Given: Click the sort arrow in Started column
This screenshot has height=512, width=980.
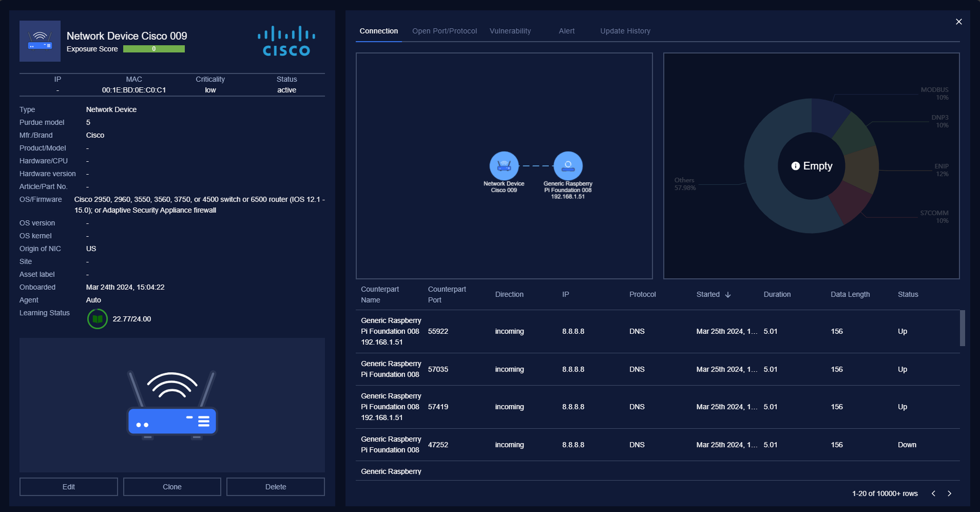Looking at the screenshot, I should (728, 294).
